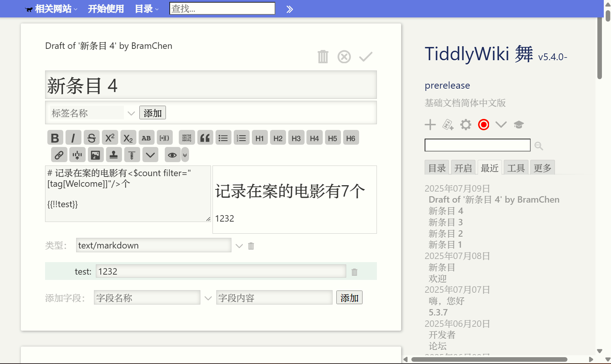Open preview type double-chevron dropdown

[185, 155]
